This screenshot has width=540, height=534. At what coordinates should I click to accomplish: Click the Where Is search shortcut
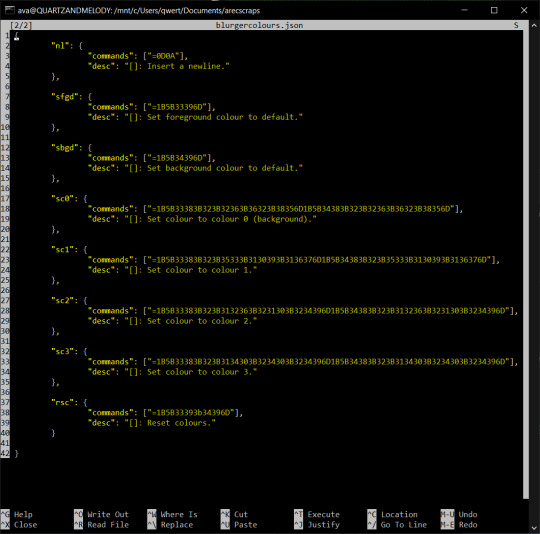pyautogui.click(x=179, y=514)
